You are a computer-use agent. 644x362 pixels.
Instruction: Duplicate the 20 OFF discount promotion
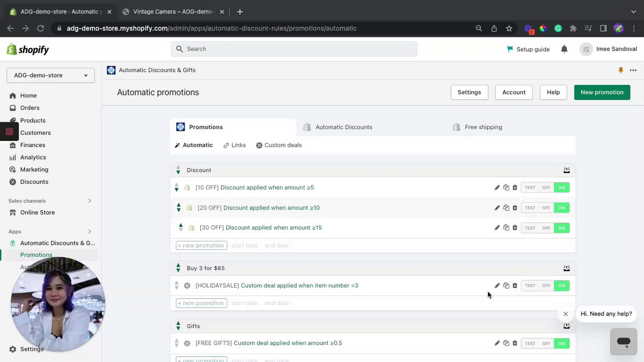pyautogui.click(x=506, y=208)
